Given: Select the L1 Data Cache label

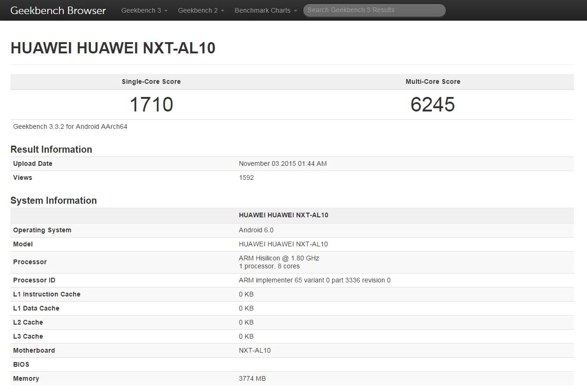Looking at the screenshot, I should click(36, 308).
